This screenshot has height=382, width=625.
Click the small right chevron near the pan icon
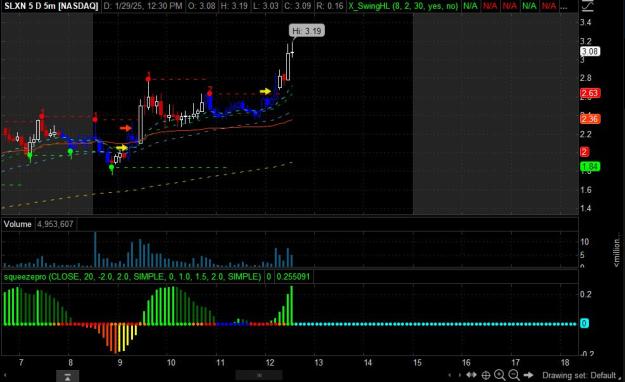click(x=460, y=375)
